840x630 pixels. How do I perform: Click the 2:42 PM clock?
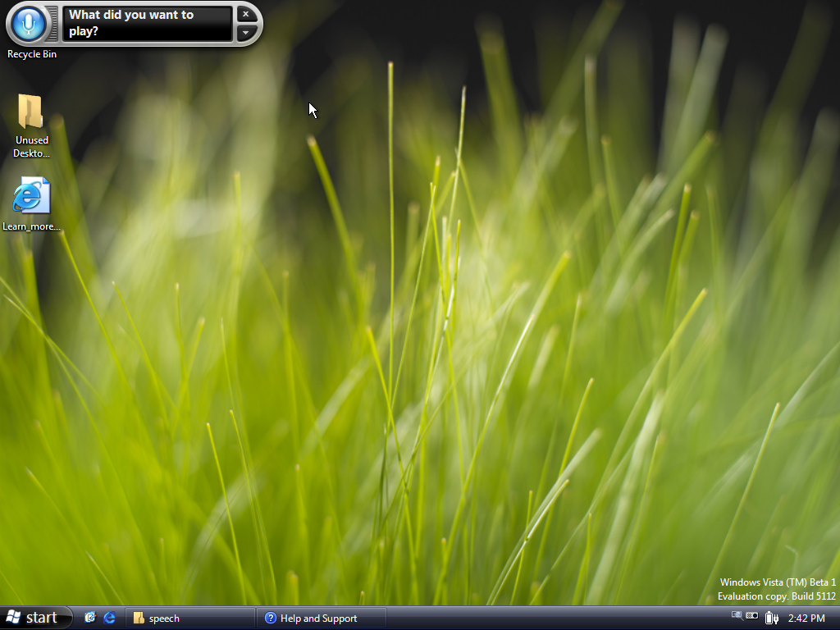806,619
